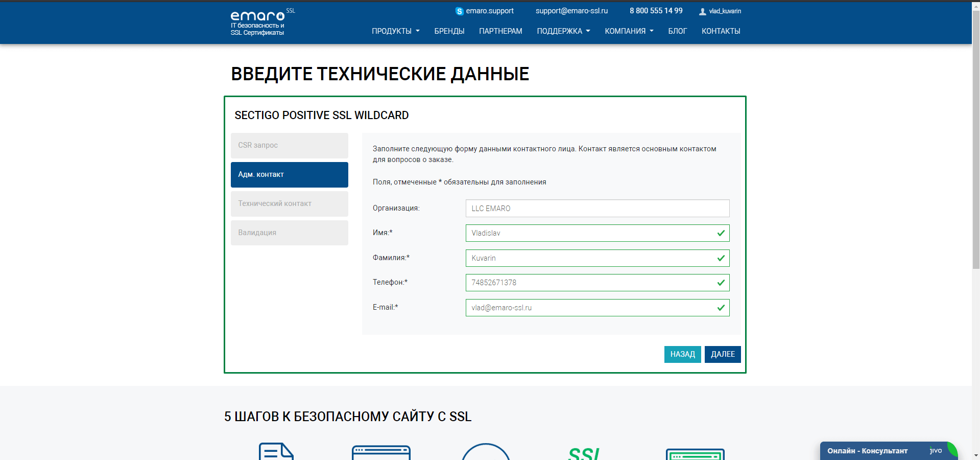
Task: Click the green checkmark in the Телефон field
Action: point(721,283)
